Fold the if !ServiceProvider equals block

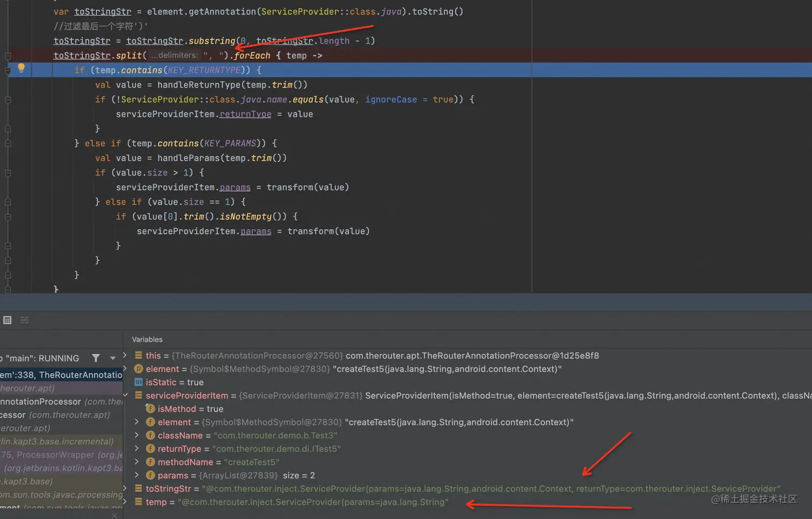pos(8,100)
